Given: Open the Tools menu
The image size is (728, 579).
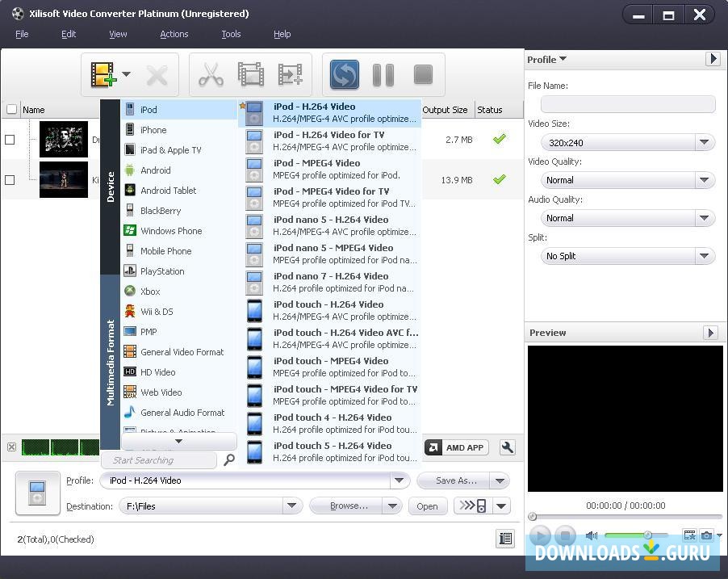Looking at the screenshot, I should (231, 34).
